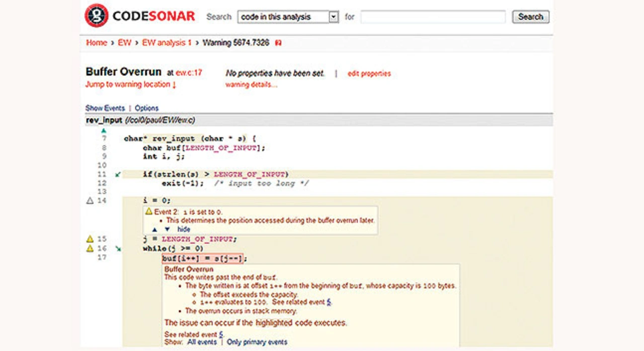Open the Options menu

pos(146,108)
